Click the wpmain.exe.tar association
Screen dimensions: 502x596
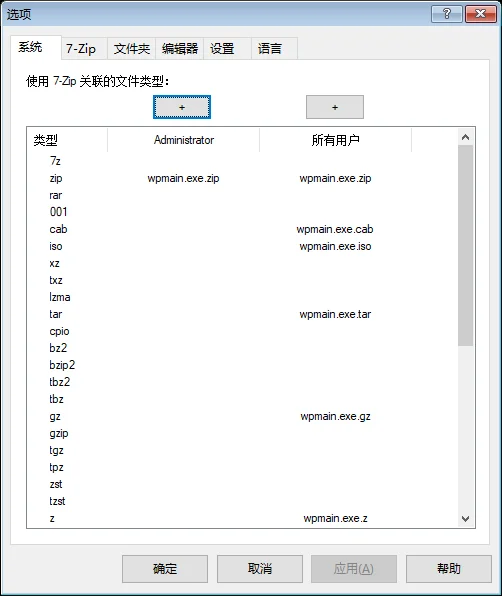coord(336,314)
